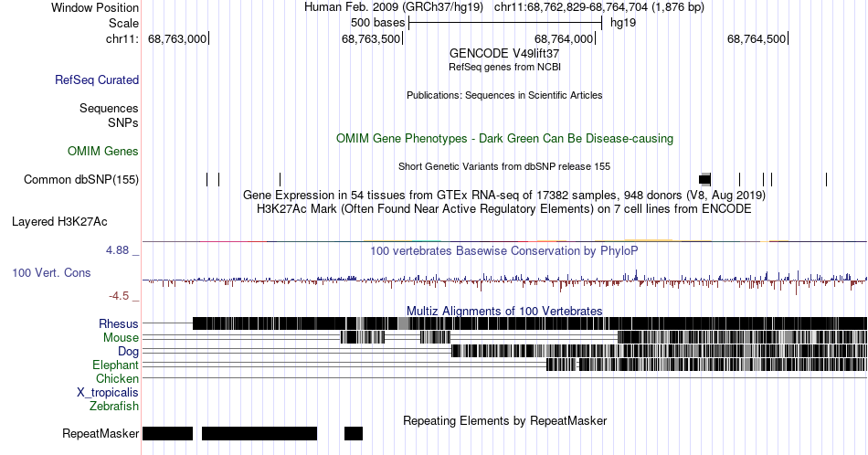Click the GENCODE V49lift37 track title
This screenshot has width=868, height=455.
coord(504,53)
